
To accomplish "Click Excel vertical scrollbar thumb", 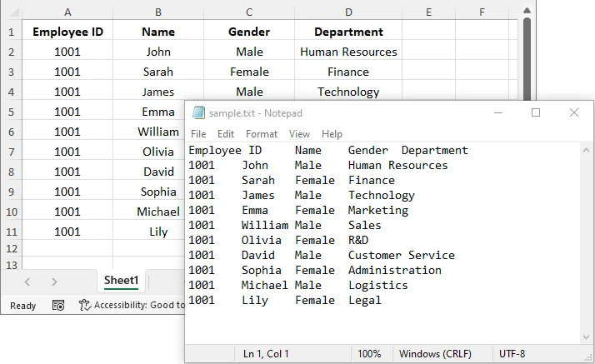I will pyautogui.click(x=527, y=59).
